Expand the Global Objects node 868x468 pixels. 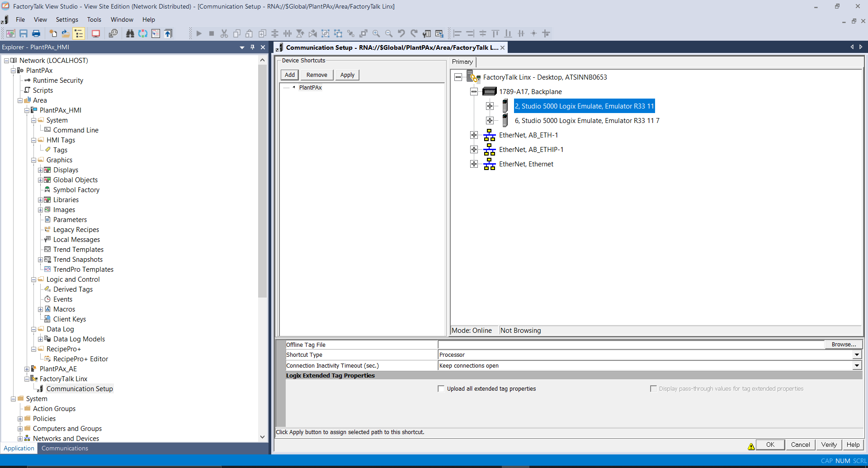coord(40,180)
